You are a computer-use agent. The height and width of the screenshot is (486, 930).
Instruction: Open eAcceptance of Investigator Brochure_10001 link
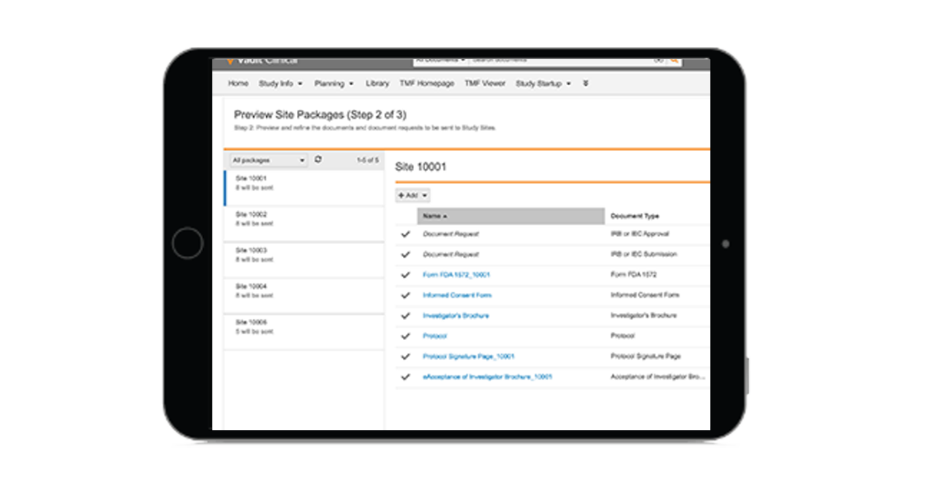coord(487,377)
